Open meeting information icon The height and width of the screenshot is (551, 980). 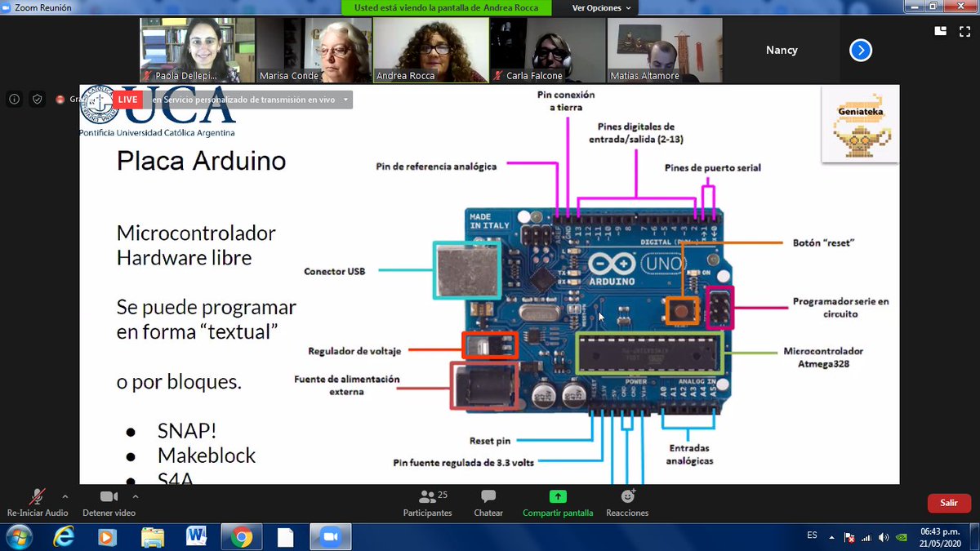pos(14,100)
